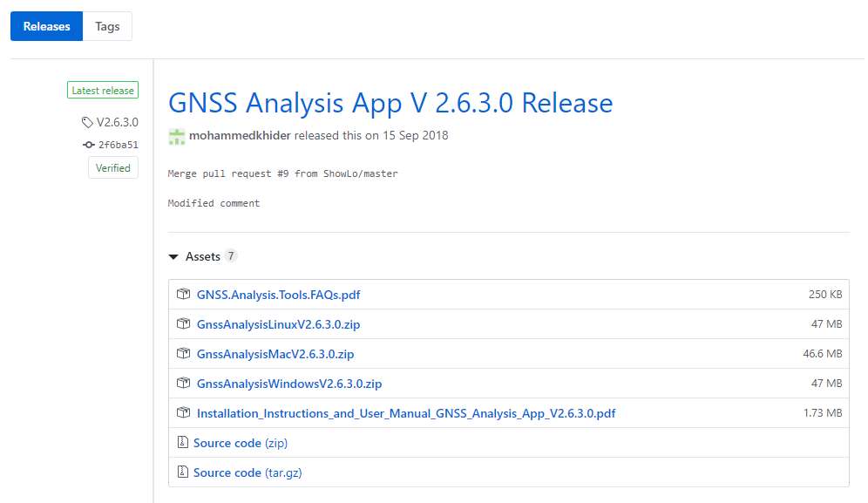
Task: Click the Latest release label
Action: pos(103,91)
